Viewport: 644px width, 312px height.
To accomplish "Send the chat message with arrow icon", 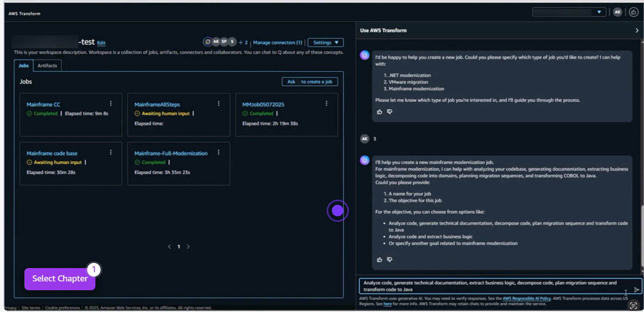I will (637, 290).
